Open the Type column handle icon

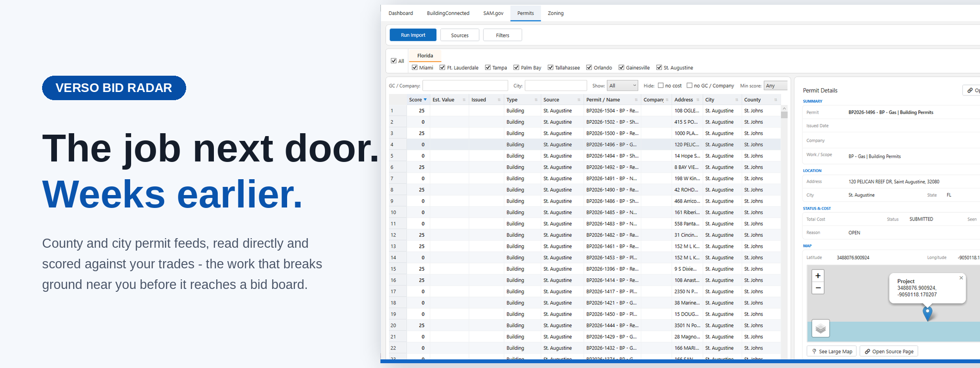[536, 100]
